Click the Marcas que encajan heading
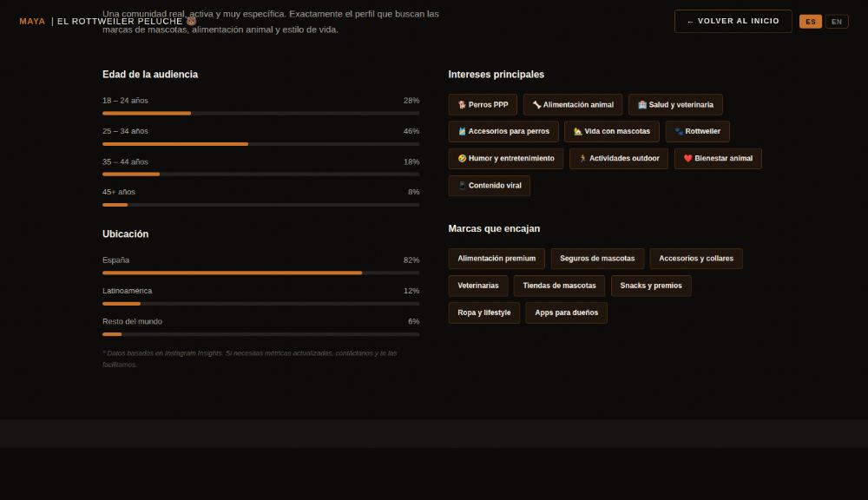This screenshot has height=500, width=868. (x=494, y=228)
